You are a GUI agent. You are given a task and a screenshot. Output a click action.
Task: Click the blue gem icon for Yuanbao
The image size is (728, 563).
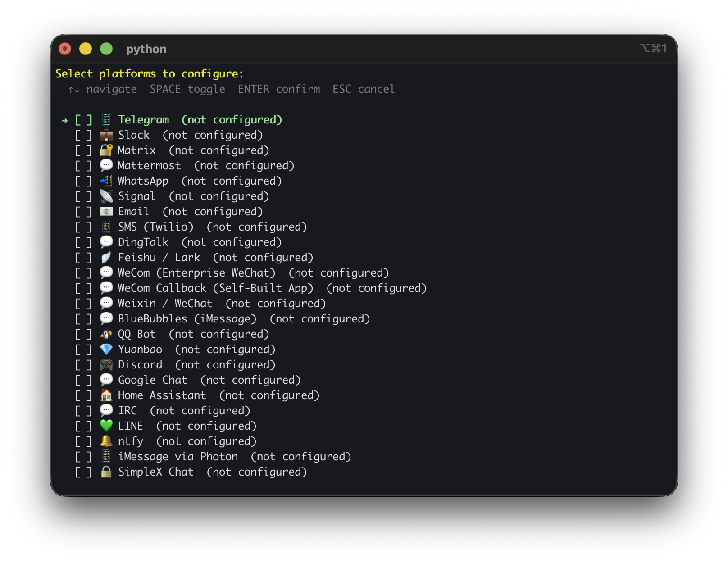(x=106, y=350)
